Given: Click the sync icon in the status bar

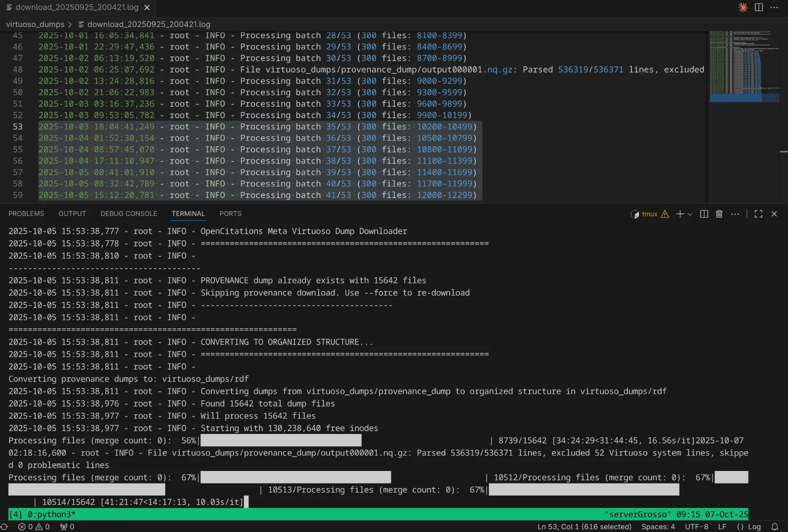Looking at the screenshot, I should [x=4, y=527].
